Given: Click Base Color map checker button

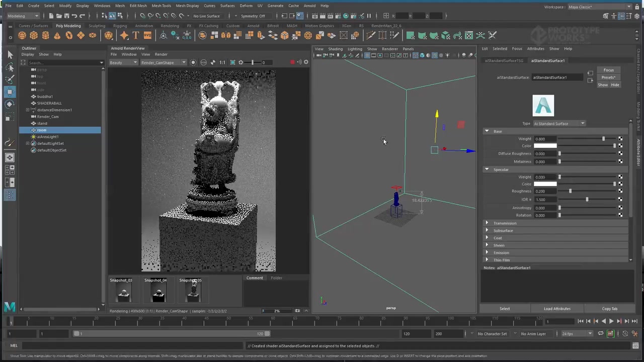Looking at the screenshot, I should pos(620,146).
